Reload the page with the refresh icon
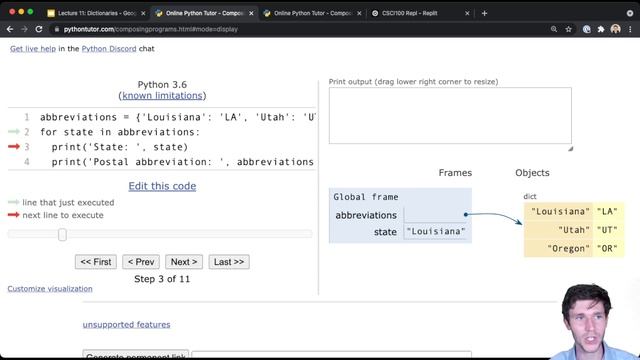Image resolution: width=640 pixels, height=360 pixels. coord(39,29)
